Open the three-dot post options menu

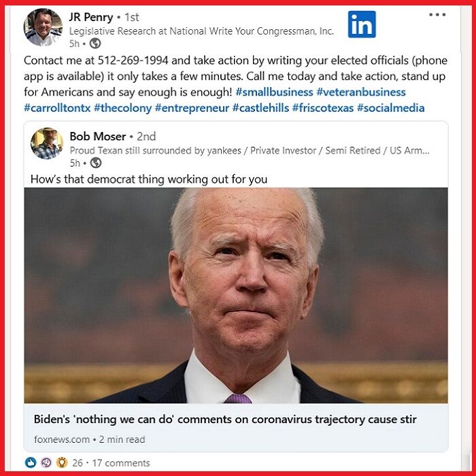437,14
